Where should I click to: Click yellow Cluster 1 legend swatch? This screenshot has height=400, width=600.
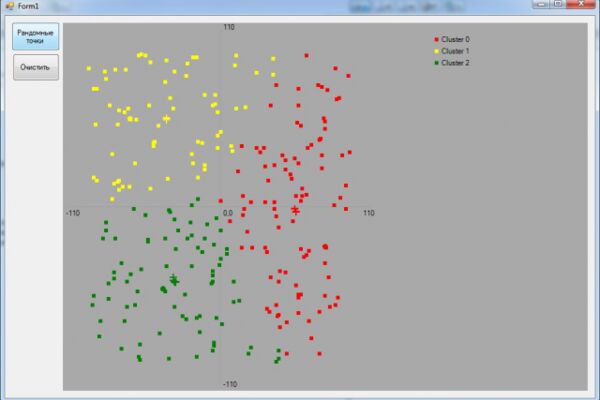(x=436, y=51)
